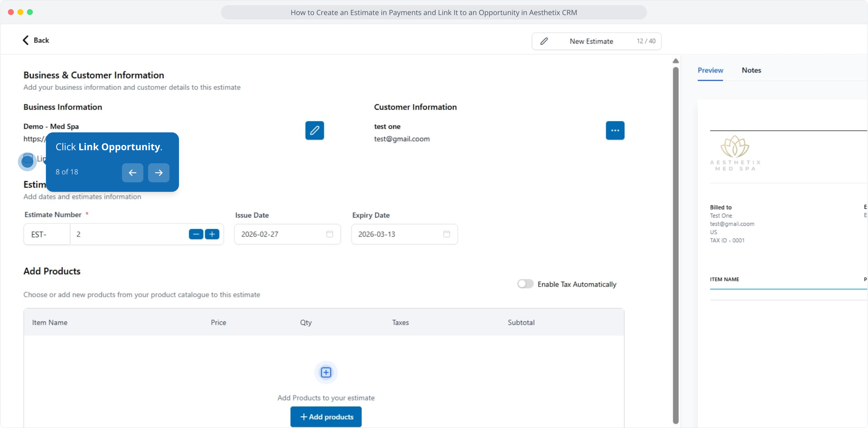Click the EST- prefix field

tap(47, 234)
